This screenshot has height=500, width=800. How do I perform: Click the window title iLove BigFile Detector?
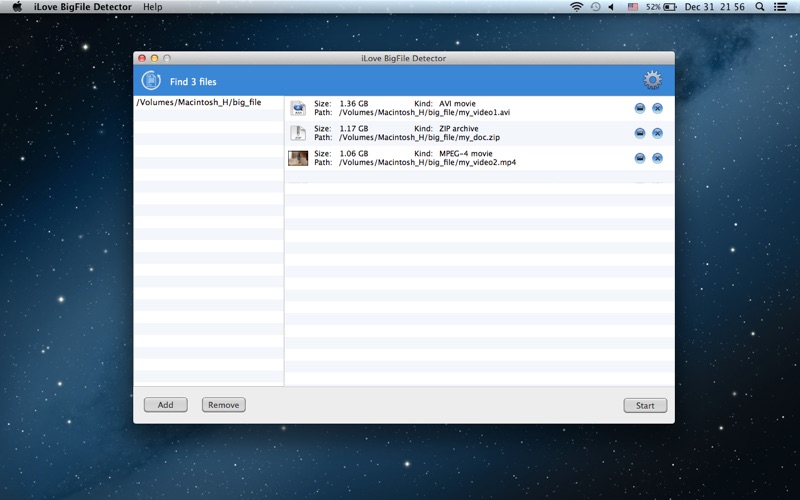click(404, 58)
